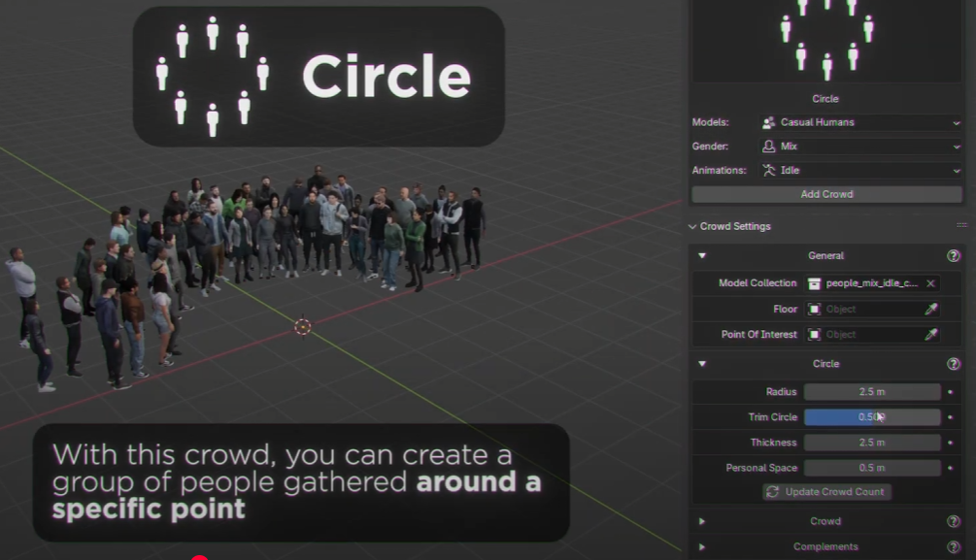Image resolution: width=976 pixels, height=560 pixels.
Task: Open the Gender dropdown set to Mix
Action: pos(859,147)
